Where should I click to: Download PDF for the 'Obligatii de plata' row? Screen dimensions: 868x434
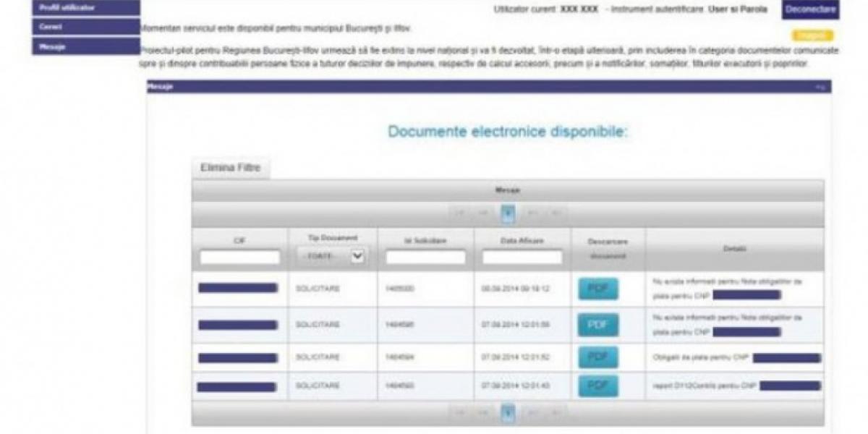point(597,357)
